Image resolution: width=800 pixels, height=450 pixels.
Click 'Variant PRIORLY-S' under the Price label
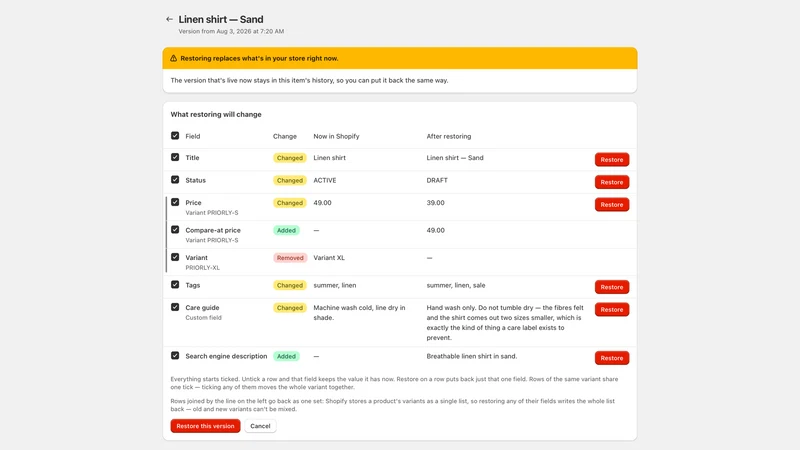212,213
